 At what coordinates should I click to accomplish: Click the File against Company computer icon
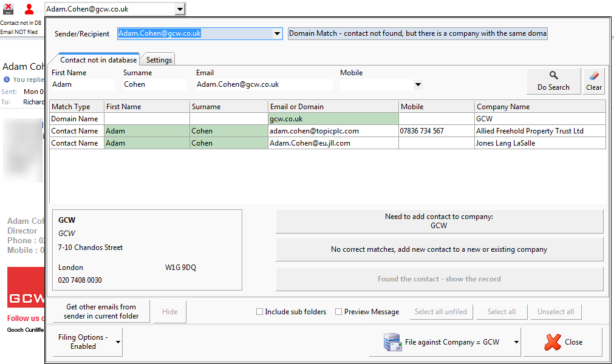(392, 342)
